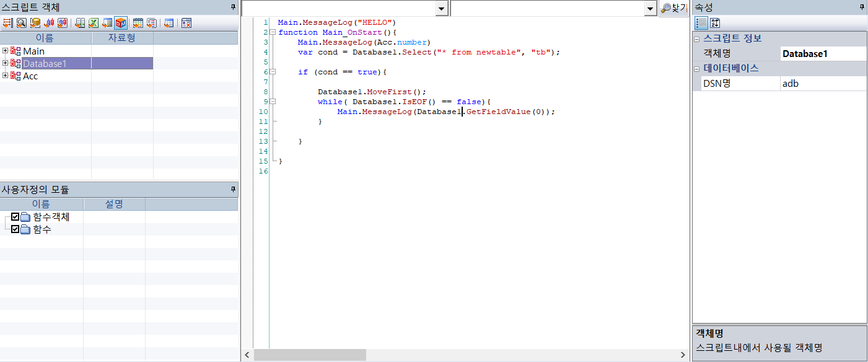
Task: Click the calendar object toolbar icon
Action: (x=138, y=23)
